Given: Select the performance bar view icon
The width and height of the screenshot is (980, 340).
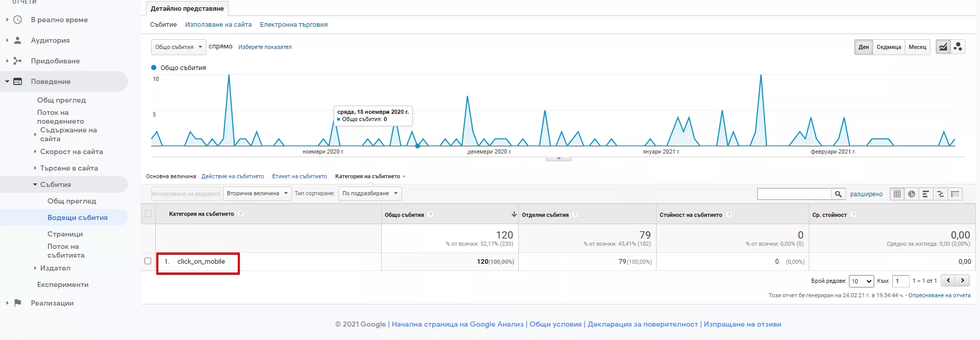Looking at the screenshot, I should (926, 194).
